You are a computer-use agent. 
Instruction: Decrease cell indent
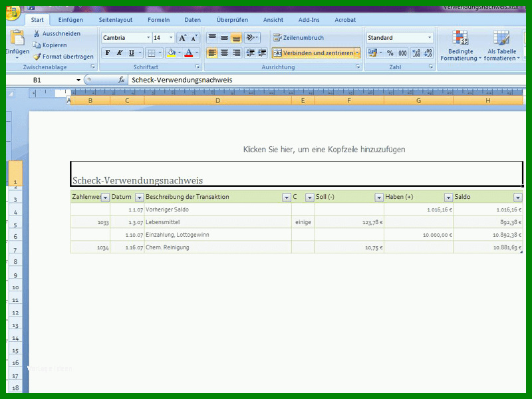tap(250, 53)
